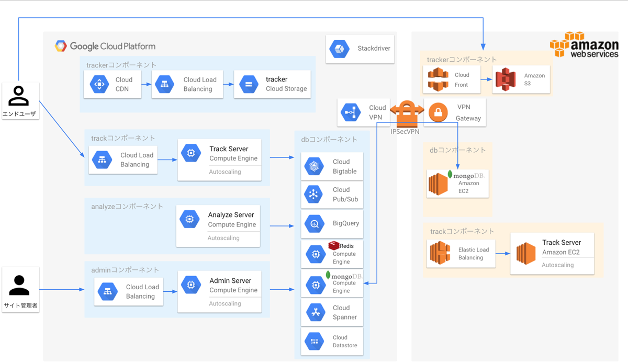This screenshot has width=628, height=364.
Task: Click the AWS Track Server EC2 icon
Action: point(526,253)
